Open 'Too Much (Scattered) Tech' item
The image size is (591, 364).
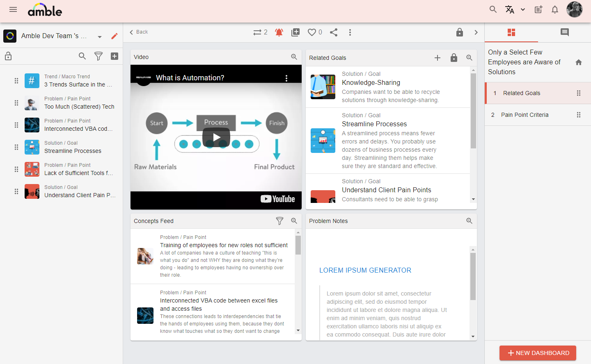pyautogui.click(x=79, y=107)
